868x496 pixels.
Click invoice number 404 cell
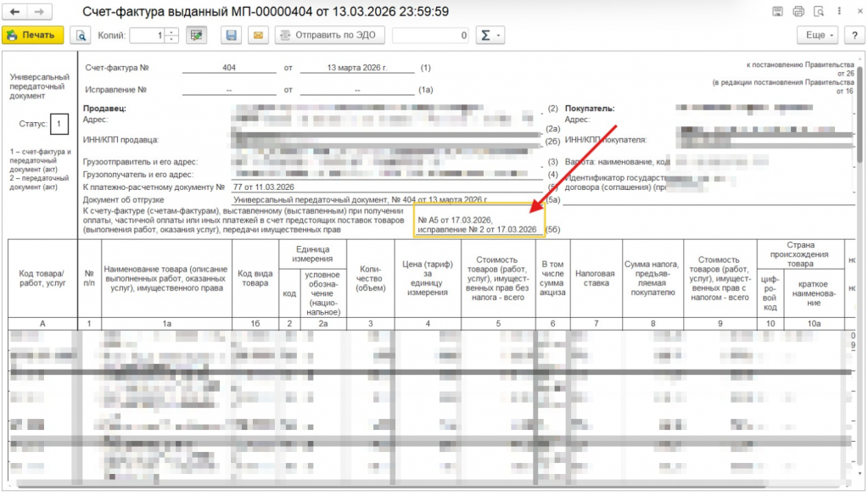229,68
